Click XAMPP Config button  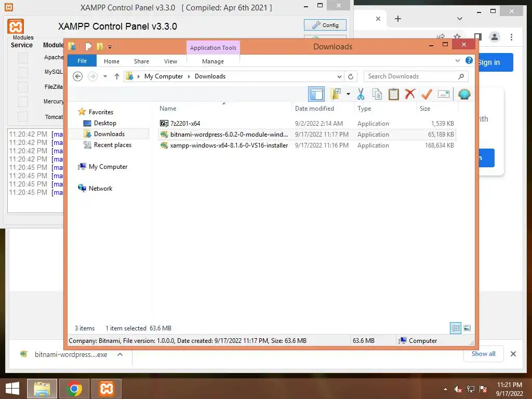(325, 25)
